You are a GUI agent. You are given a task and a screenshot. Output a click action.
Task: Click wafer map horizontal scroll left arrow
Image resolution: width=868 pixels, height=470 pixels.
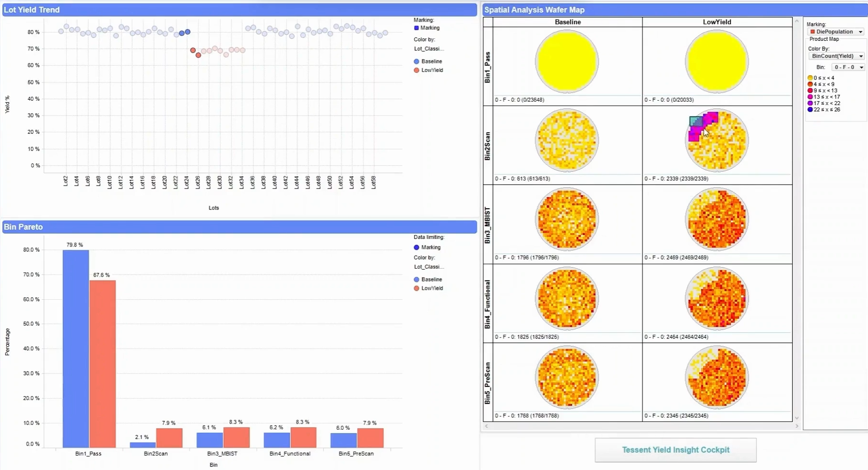click(487, 426)
